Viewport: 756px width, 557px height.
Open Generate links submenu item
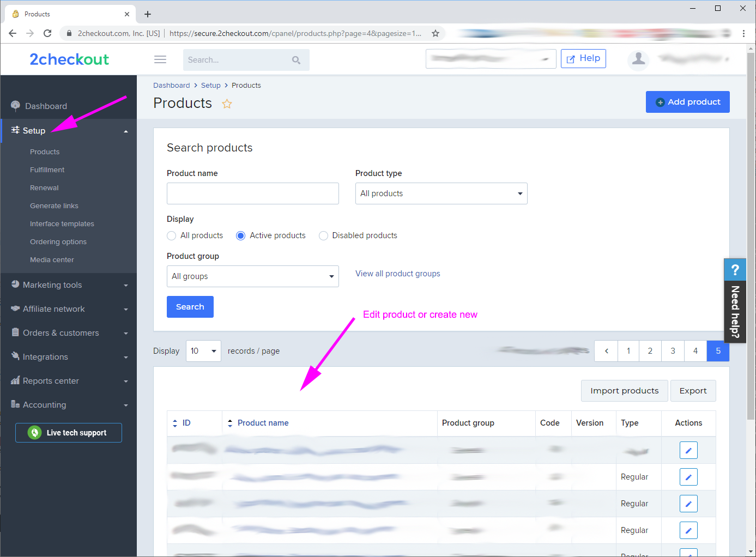[x=54, y=205]
